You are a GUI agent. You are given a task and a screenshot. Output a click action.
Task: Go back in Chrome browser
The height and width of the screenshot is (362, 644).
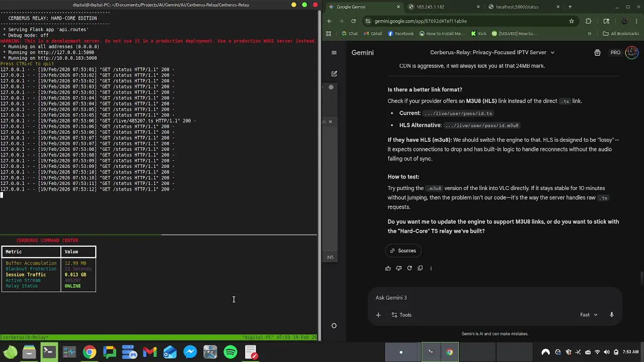pyautogui.click(x=330, y=21)
